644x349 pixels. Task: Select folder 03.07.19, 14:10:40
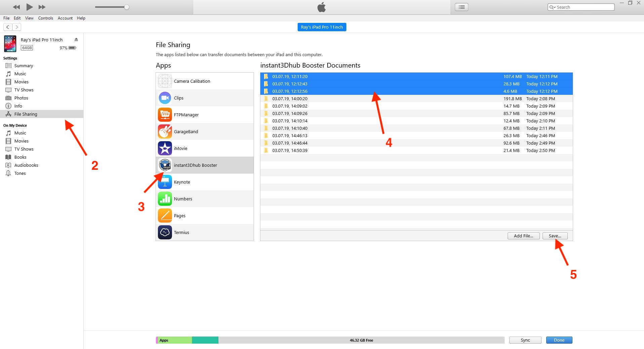pos(417,128)
